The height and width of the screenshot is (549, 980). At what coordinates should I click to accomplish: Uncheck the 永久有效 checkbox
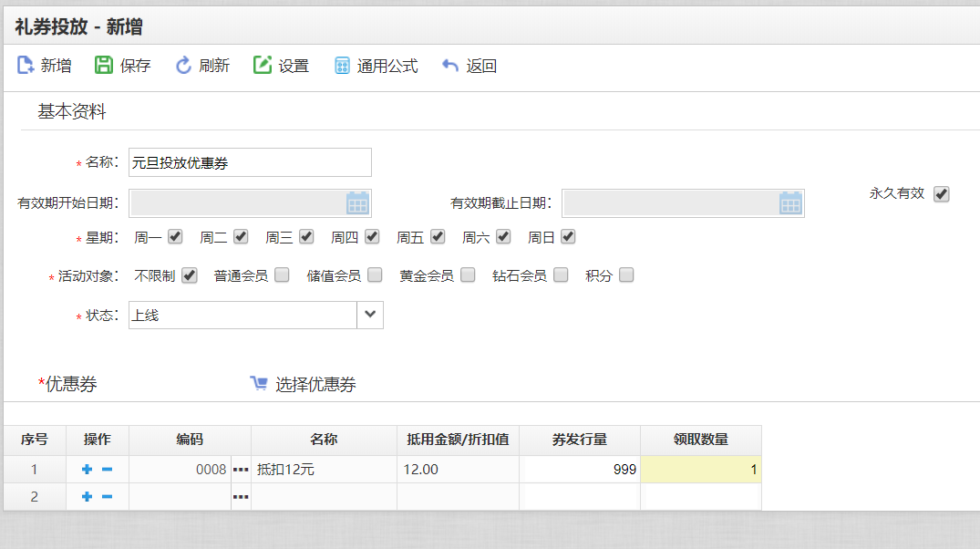pos(942,193)
